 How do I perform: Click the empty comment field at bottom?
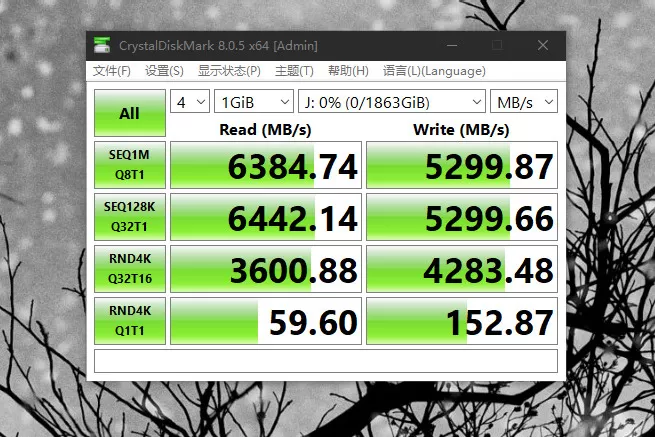(x=325, y=361)
